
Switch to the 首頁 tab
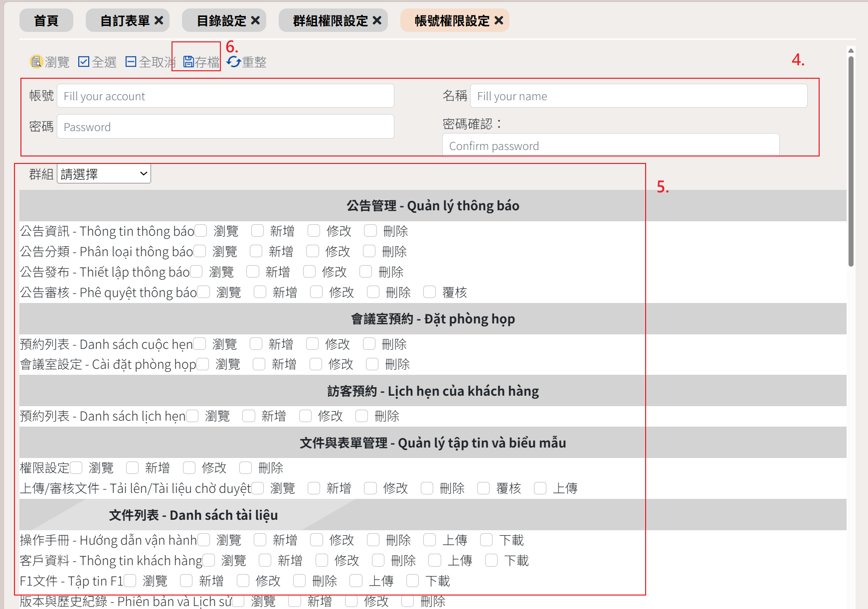(46, 20)
